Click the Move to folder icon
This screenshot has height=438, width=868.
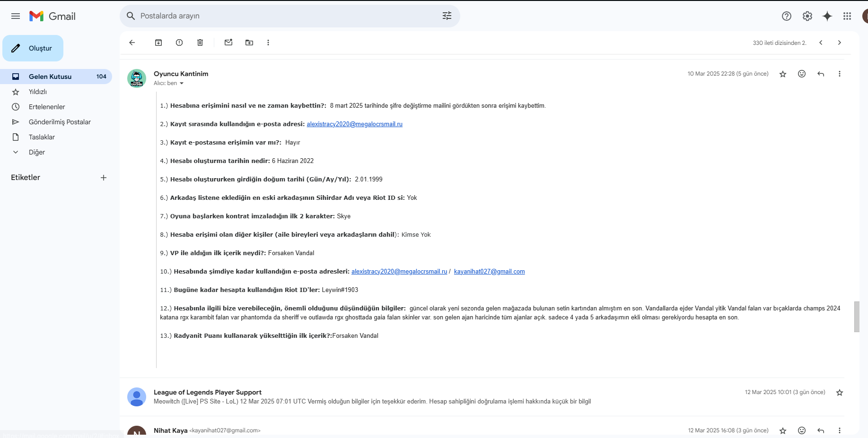249,43
